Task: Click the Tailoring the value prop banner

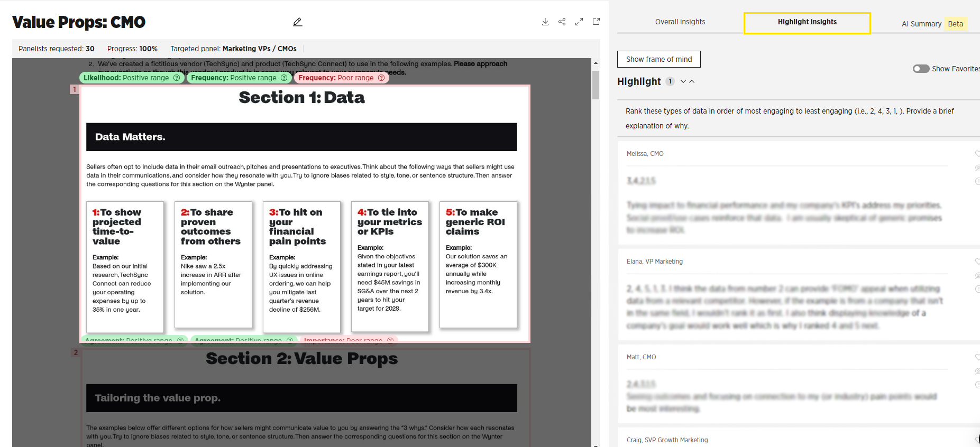Action: (x=301, y=398)
